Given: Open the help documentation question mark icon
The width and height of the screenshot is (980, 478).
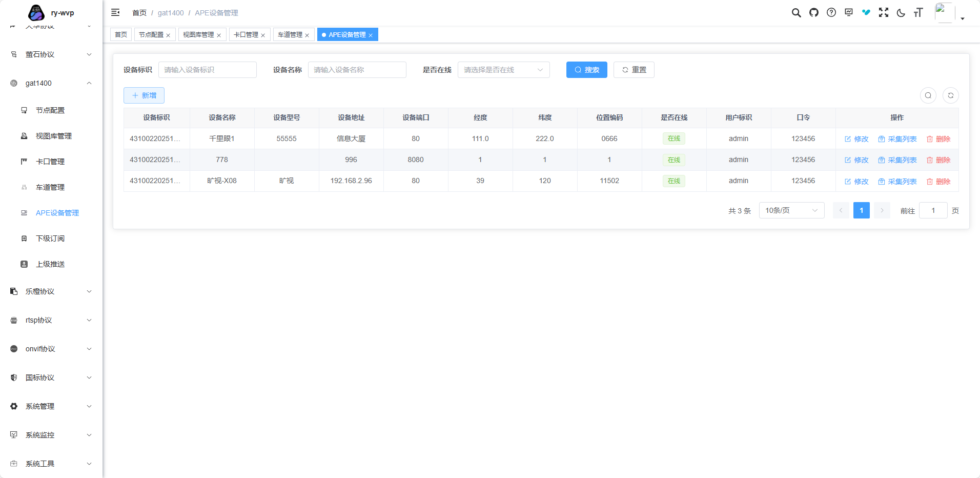Looking at the screenshot, I should coord(831,13).
